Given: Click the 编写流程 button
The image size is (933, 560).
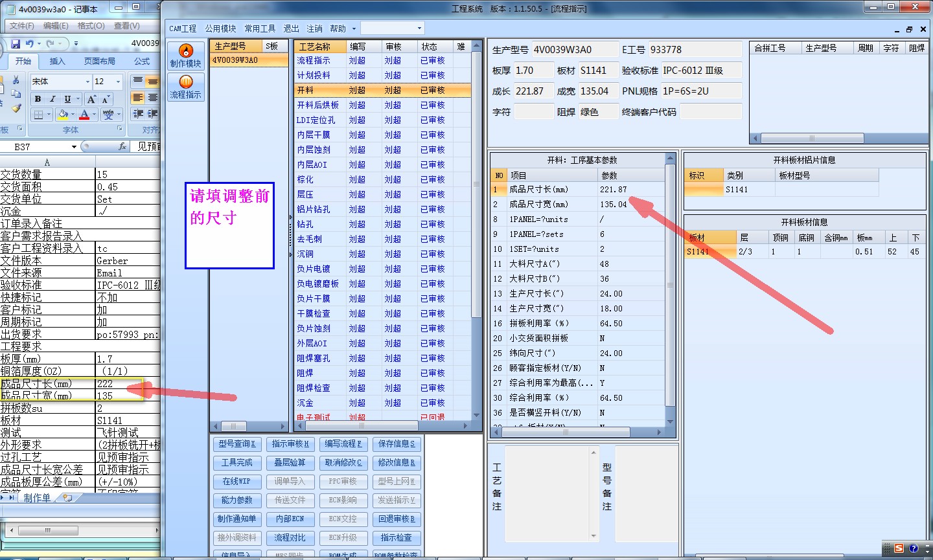Looking at the screenshot, I should (343, 444).
